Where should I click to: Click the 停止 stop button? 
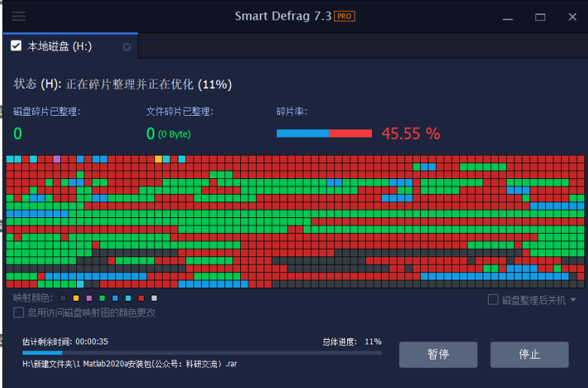[529, 354]
